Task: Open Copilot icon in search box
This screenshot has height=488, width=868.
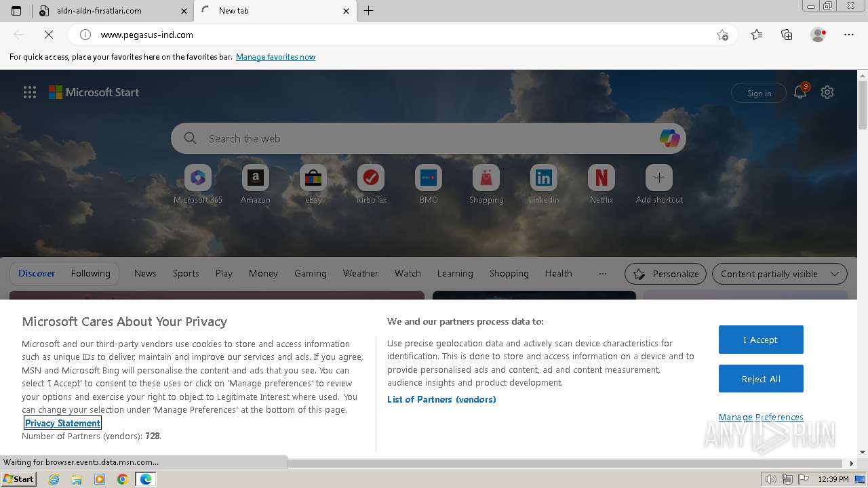Action: tap(669, 138)
